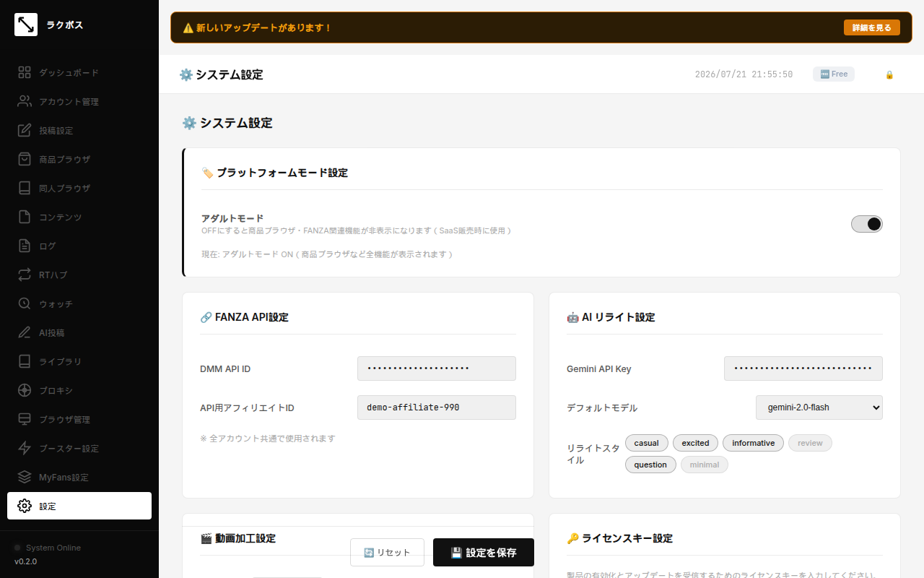The height and width of the screenshot is (578, 924).
Task: Click the 2026/07/21 21:55:50 timestamp
Action: [x=744, y=74]
